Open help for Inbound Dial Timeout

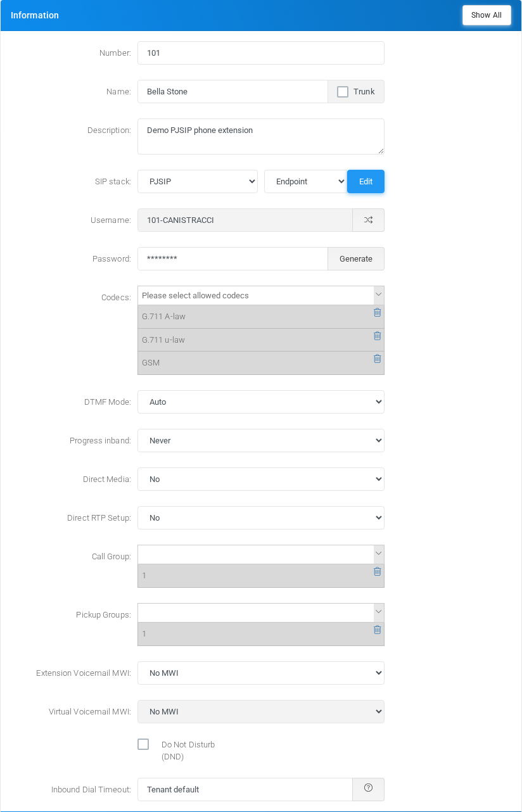coord(368,789)
